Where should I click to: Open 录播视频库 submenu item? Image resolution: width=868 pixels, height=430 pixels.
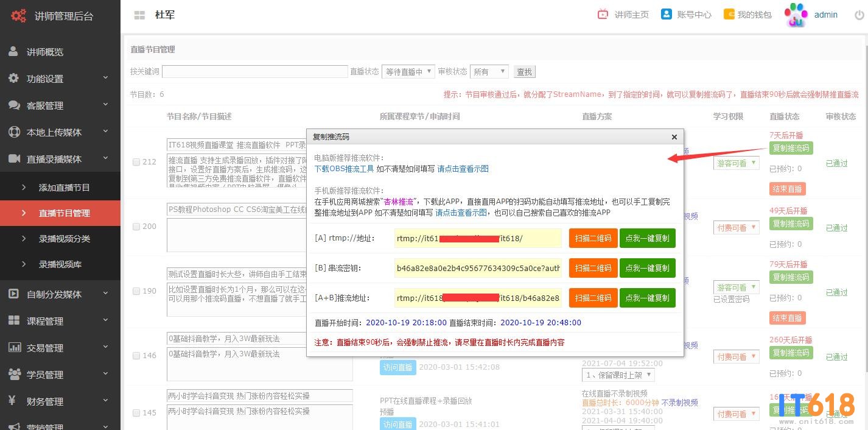click(60, 264)
